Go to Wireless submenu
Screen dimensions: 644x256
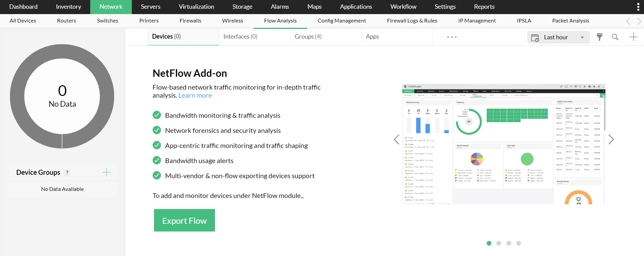pos(233,21)
